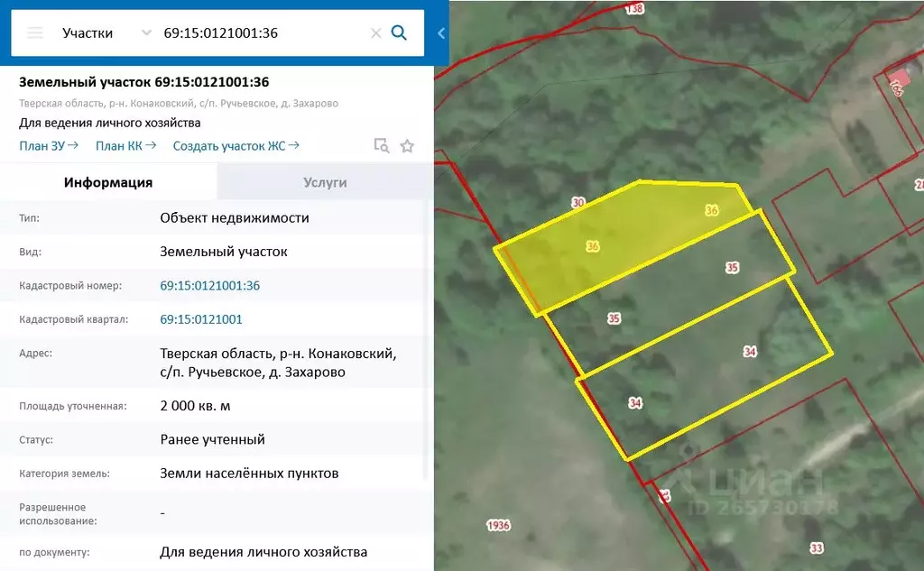Switch to the Информация tab

(x=108, y=182)
